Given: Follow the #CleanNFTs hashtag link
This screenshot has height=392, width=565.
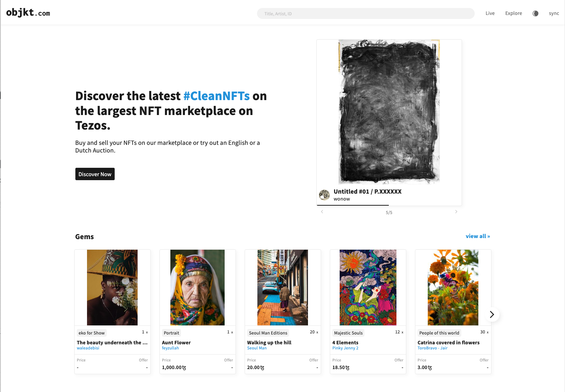Looking at the screenshot, I should (x=217, y=96).
